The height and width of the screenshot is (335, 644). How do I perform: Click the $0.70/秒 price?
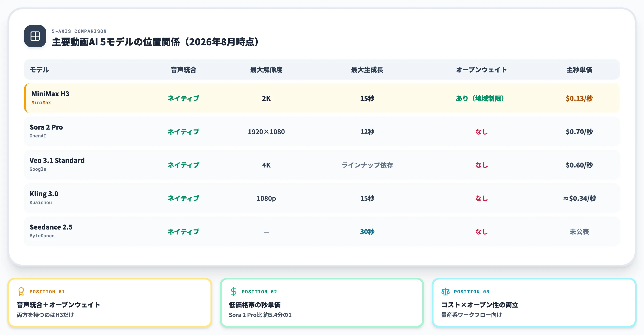pyautogui.click(x=579, y=132)
